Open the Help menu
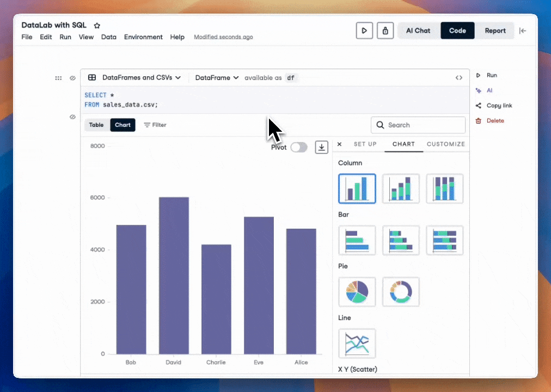The height and width of the screenshot is (392, 551). [x=177, y=37]
